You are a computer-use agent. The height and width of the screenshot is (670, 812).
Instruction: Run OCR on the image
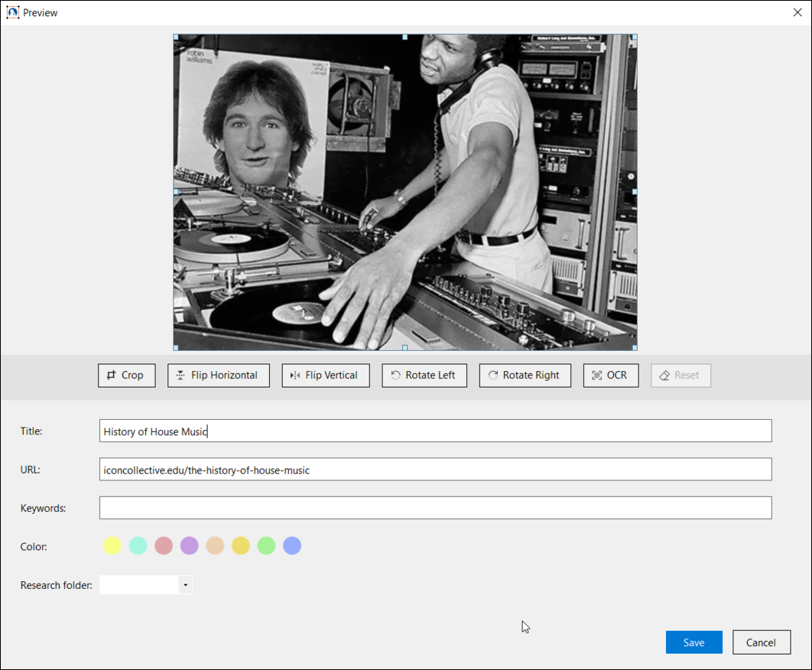pyautogui.click(x=610, y=376)
